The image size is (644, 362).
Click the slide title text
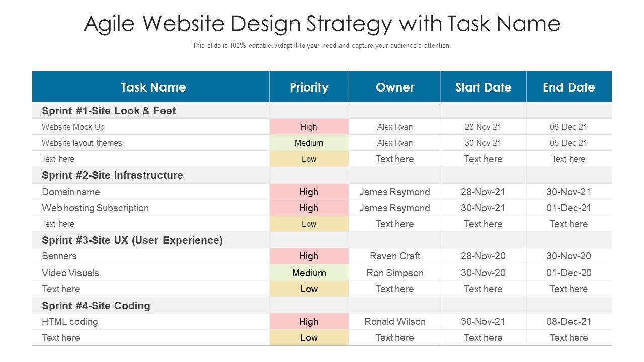click(x=322, y=24)
